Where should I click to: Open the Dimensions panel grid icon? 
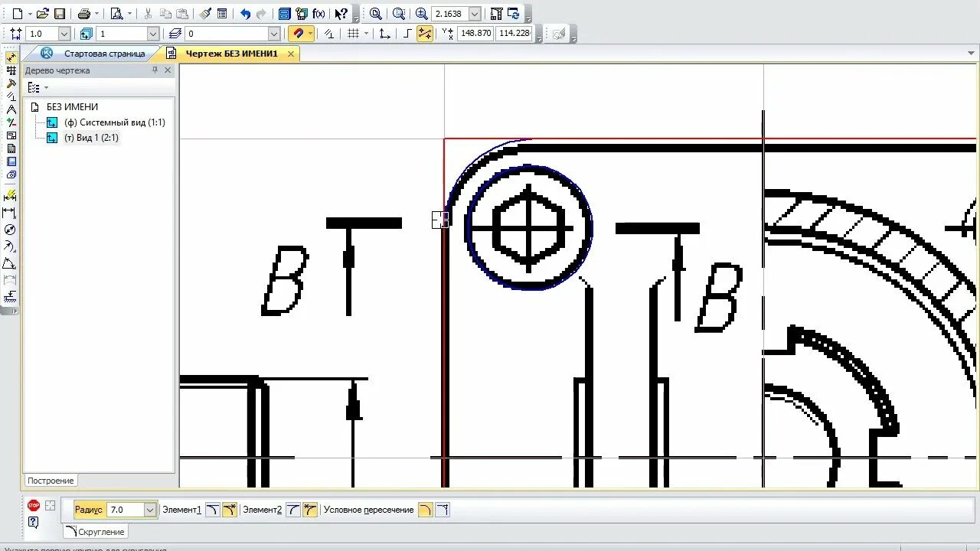(x=11, y=70)
